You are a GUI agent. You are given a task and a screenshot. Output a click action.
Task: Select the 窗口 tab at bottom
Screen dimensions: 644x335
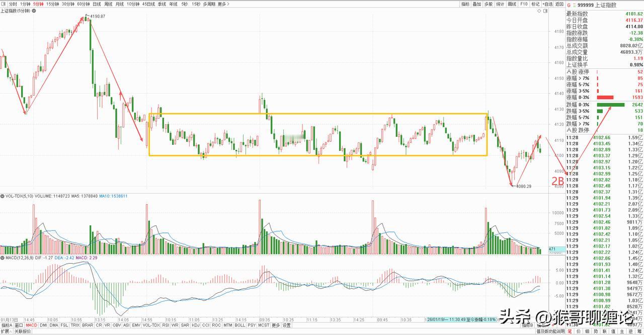click(19, 325)
